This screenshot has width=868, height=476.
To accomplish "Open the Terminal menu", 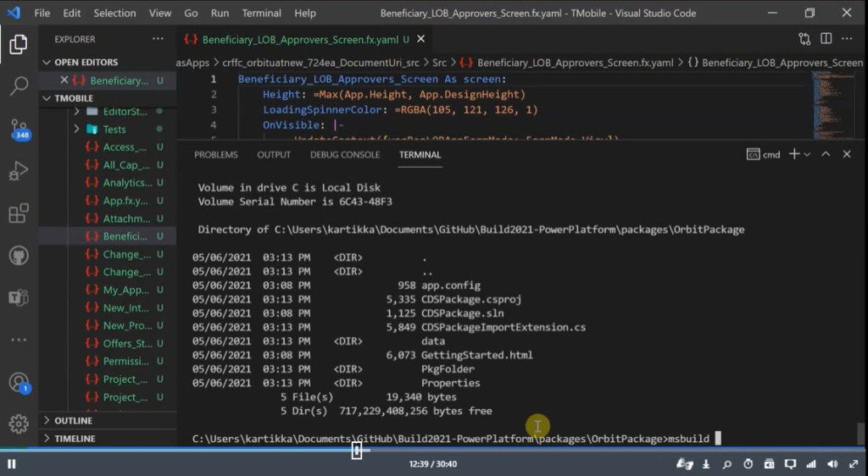I will pos(262,13).
